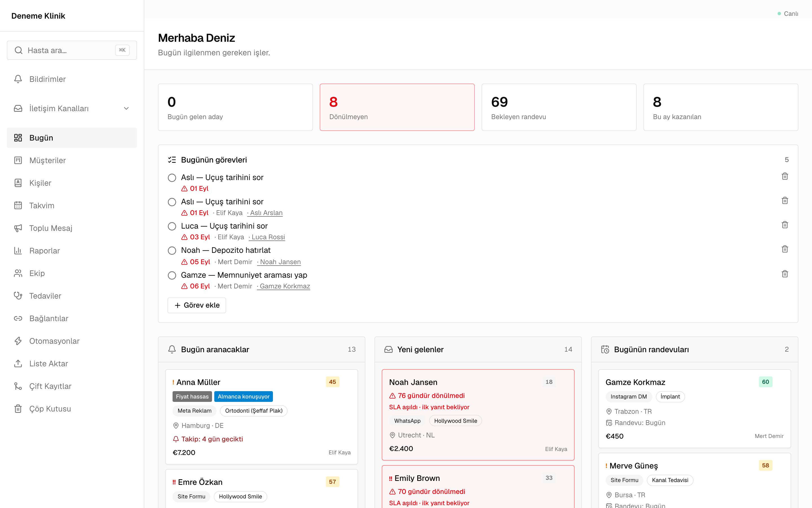Click Takvim calendar icon in sidebar
Viewport: 812px width, 508px height.
click(18, 205)
